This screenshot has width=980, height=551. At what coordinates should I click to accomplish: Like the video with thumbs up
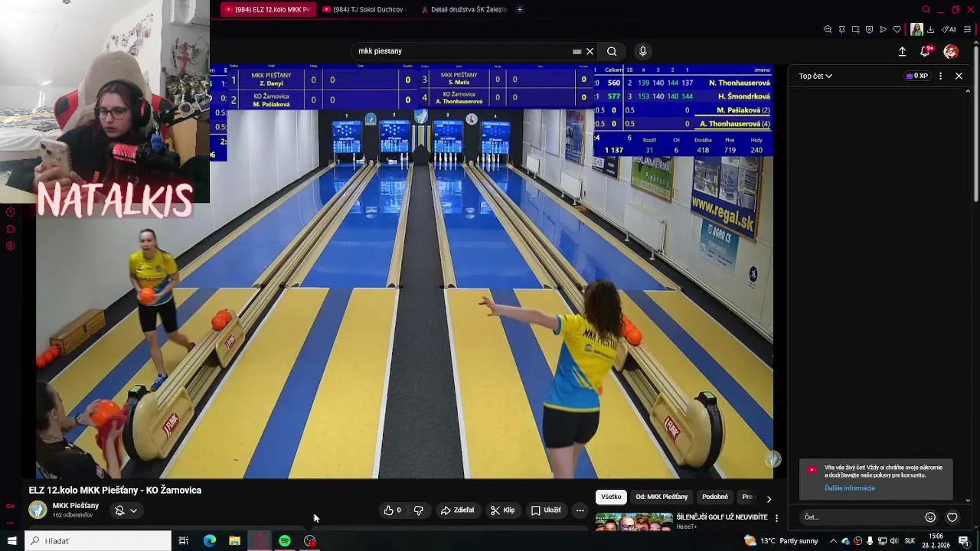coord(393,510)
